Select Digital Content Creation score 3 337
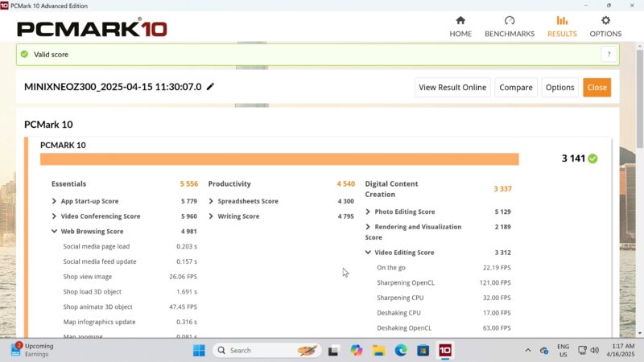This screenshot has height=362, width=644. [502, 189]
